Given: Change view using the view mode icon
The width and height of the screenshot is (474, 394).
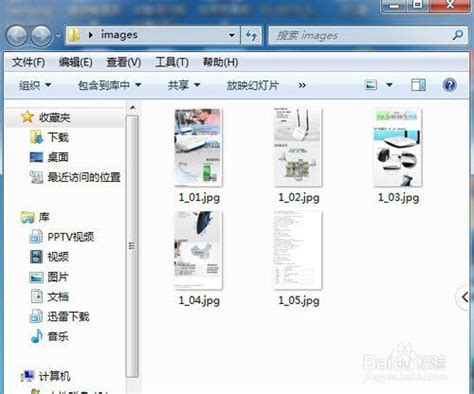Looking at the screenshot, I should pyautogui.click(x=371, y=85).
